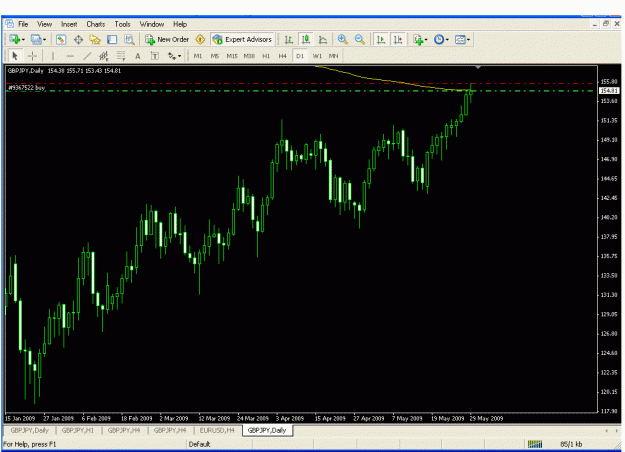Image resolution: width=625 pixels, height=452 pixels.
Task: Switch timeframe to M1
Action: 198,56
